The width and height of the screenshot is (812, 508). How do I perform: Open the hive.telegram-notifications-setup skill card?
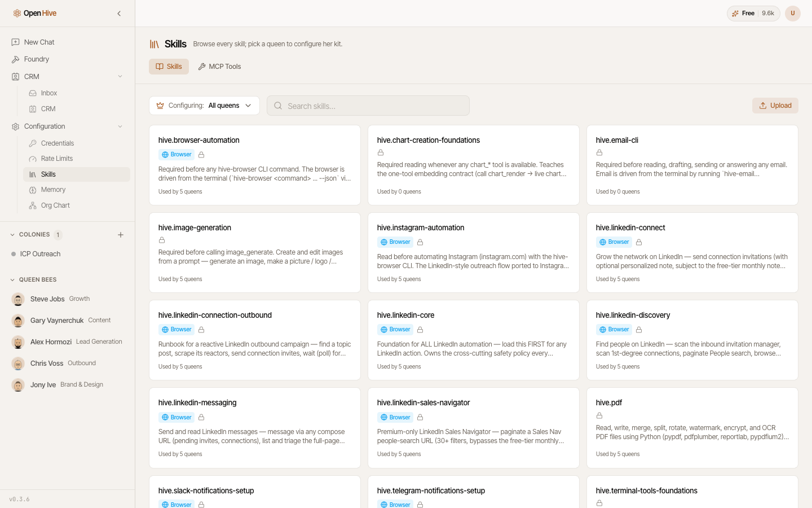(x=474, y=492)
